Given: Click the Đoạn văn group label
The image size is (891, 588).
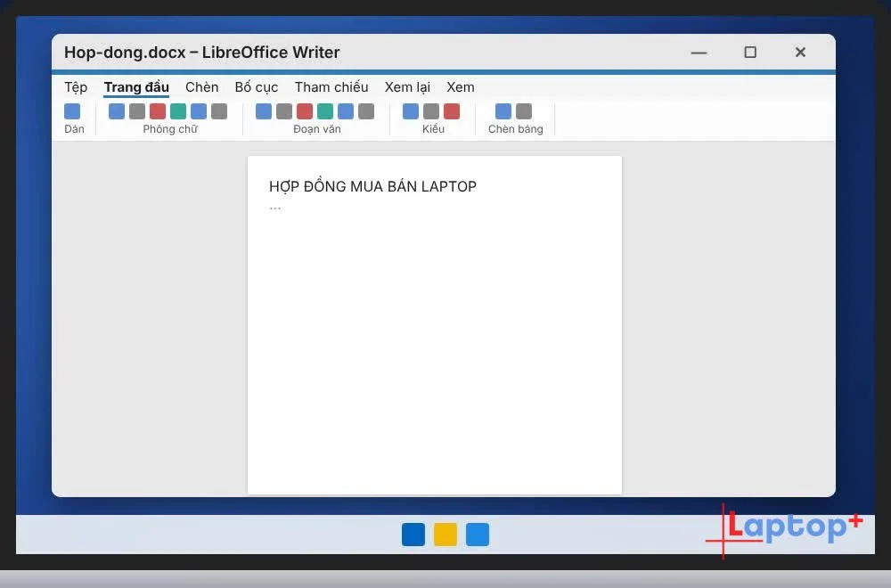Looking at the screenshot, I should point(317,129).
